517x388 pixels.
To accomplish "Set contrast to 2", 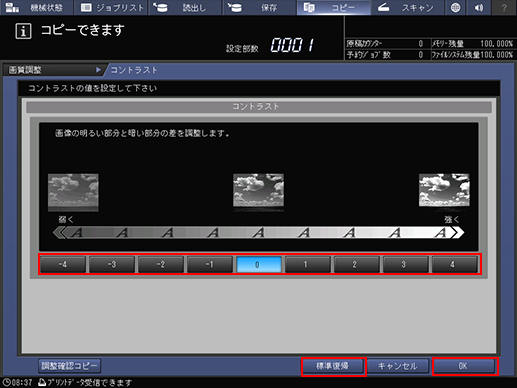I will [357, 264].
